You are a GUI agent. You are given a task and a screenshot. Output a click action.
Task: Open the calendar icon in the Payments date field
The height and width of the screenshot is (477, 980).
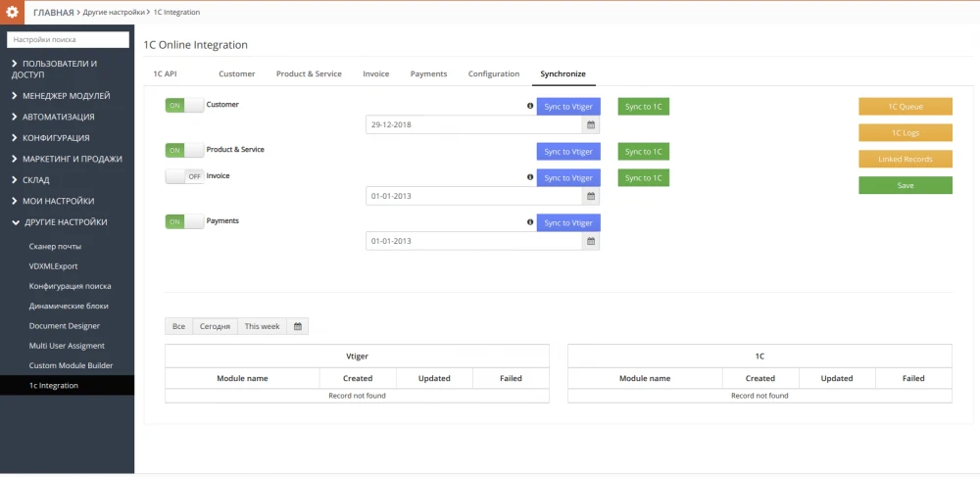[591, 241]
